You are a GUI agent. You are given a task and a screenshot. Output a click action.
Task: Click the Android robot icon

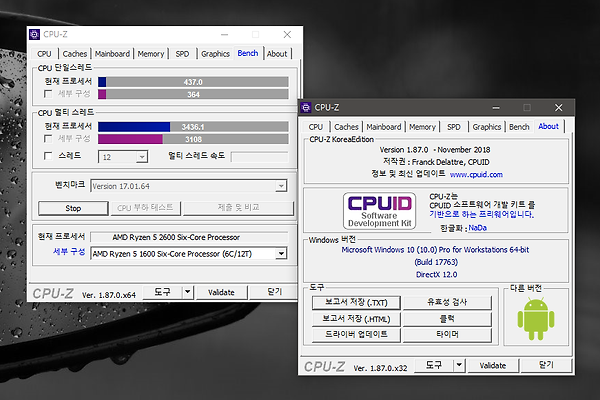click(534, 318)
